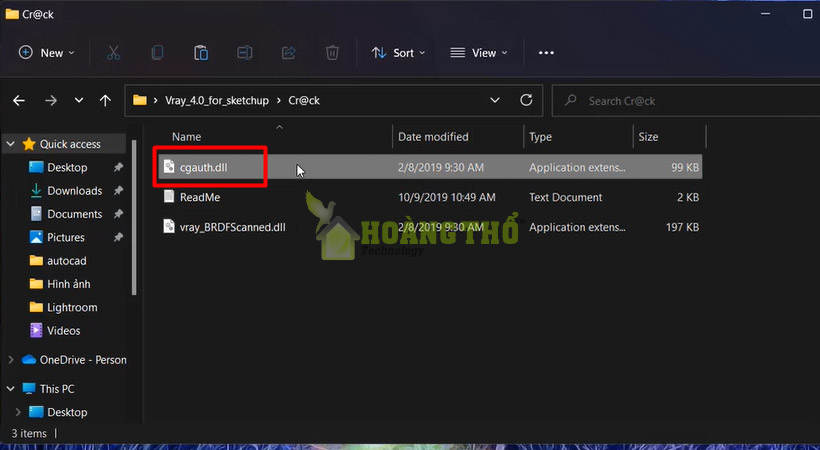The height and width of the screenshot is (450, 820).
Task: Sort by the Name column header
Action: pos(187,137)
